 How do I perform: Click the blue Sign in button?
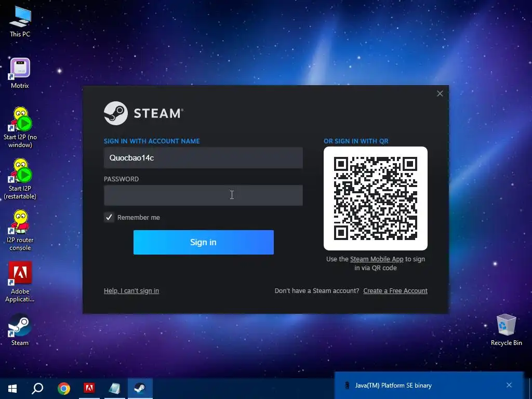click(x=204, y=242)
